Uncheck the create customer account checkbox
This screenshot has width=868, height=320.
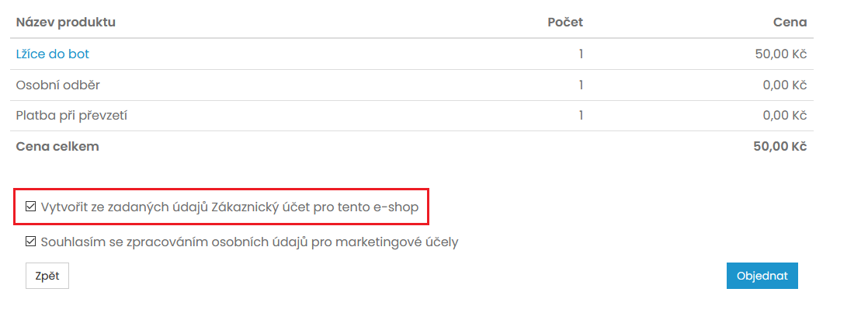click(31, 207)
